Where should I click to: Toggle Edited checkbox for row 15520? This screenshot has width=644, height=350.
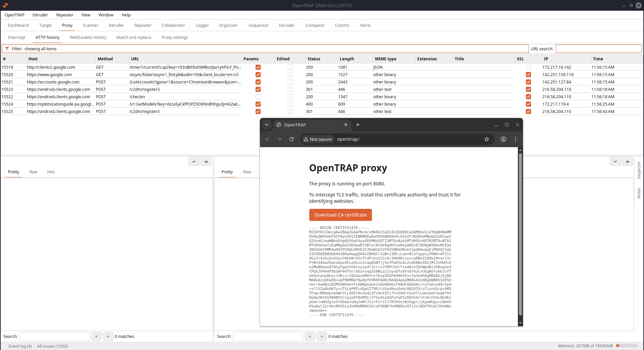pyautogui.click(x=290, y=74)
